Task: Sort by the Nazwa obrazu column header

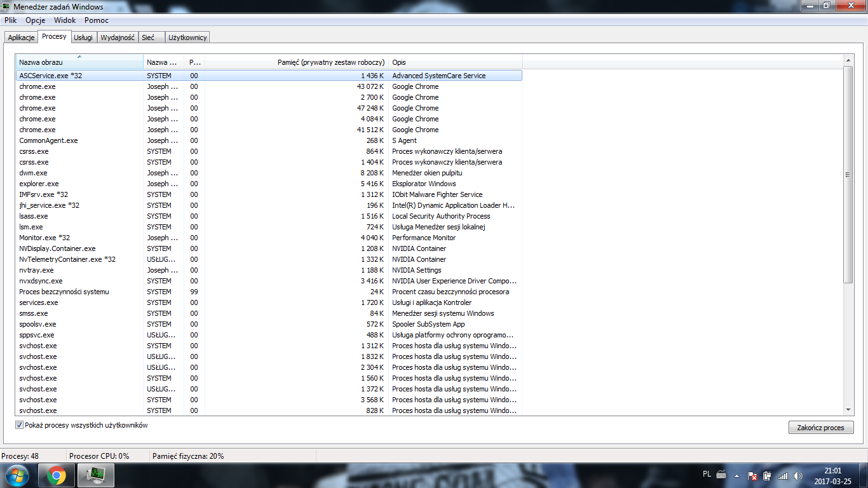Action: click(x=79, y=62)
